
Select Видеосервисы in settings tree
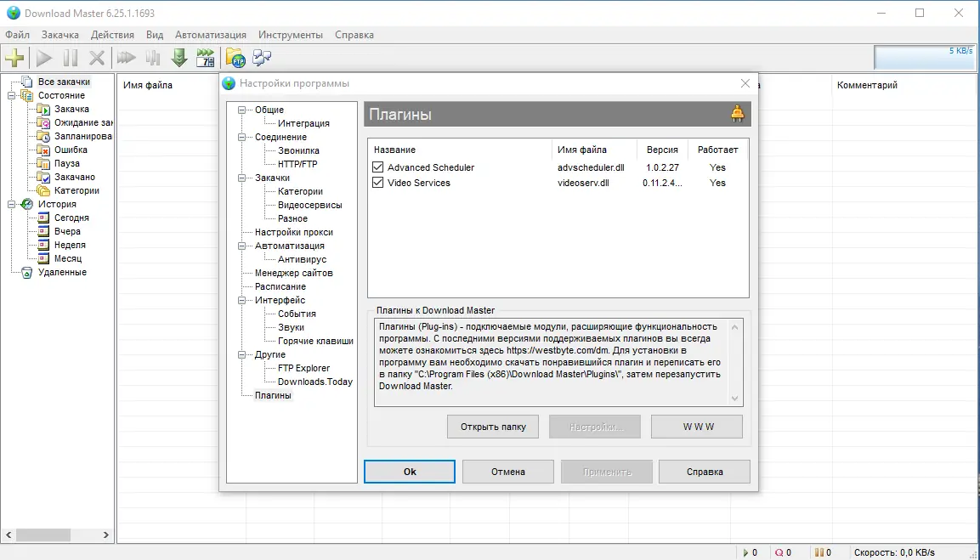(310, 205)
